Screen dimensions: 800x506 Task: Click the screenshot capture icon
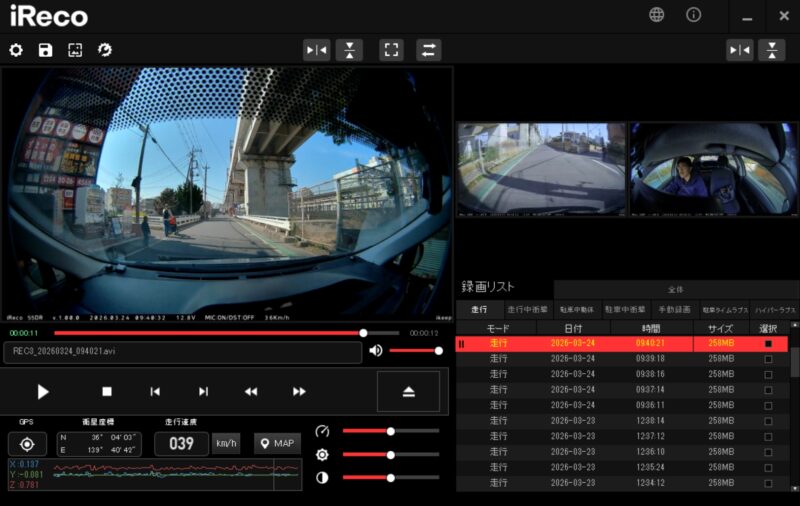(75, 50)
